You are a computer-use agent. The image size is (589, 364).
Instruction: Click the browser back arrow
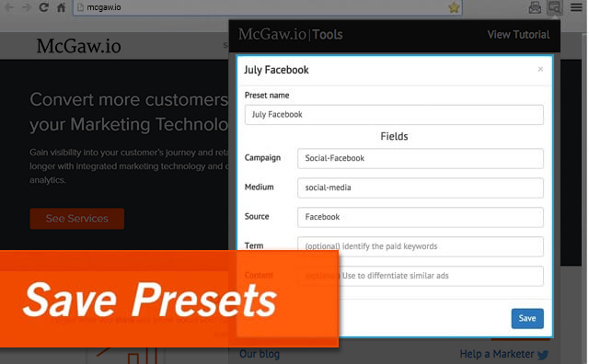pyautogui.click(x=9, y=7)
